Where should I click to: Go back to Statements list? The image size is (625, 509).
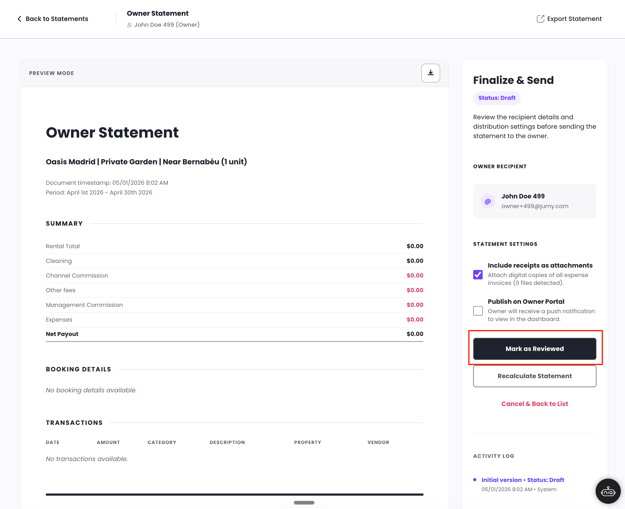[53, 19]
